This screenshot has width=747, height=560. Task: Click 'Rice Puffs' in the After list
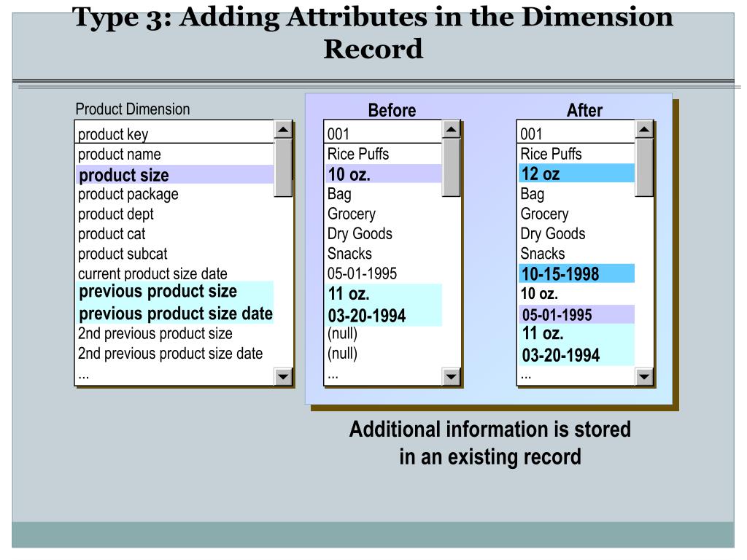click(x=551, y=154)
